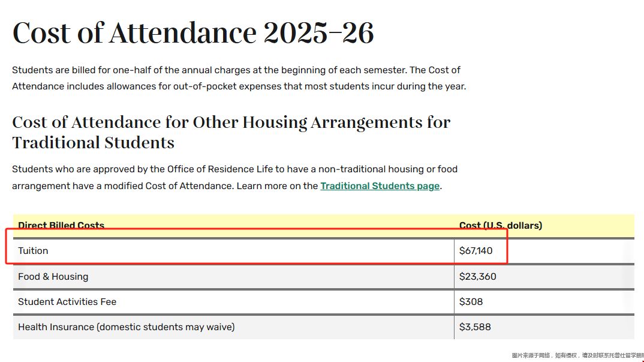Viewport: 644px width, 362px height.
Task: Click the $308 fee amount
Action: pyautogui.click(x=471, y=302)
